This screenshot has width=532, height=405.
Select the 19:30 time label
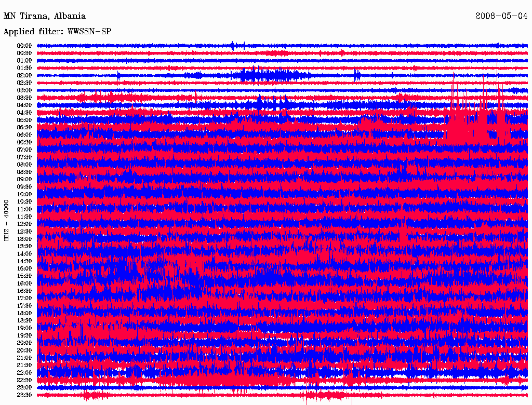24,335
